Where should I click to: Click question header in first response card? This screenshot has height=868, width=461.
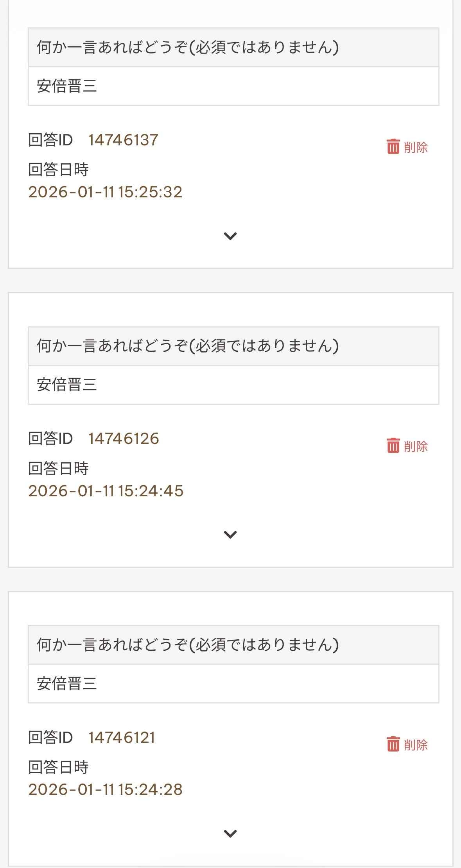pyautogui.click(x=188, y=48)
